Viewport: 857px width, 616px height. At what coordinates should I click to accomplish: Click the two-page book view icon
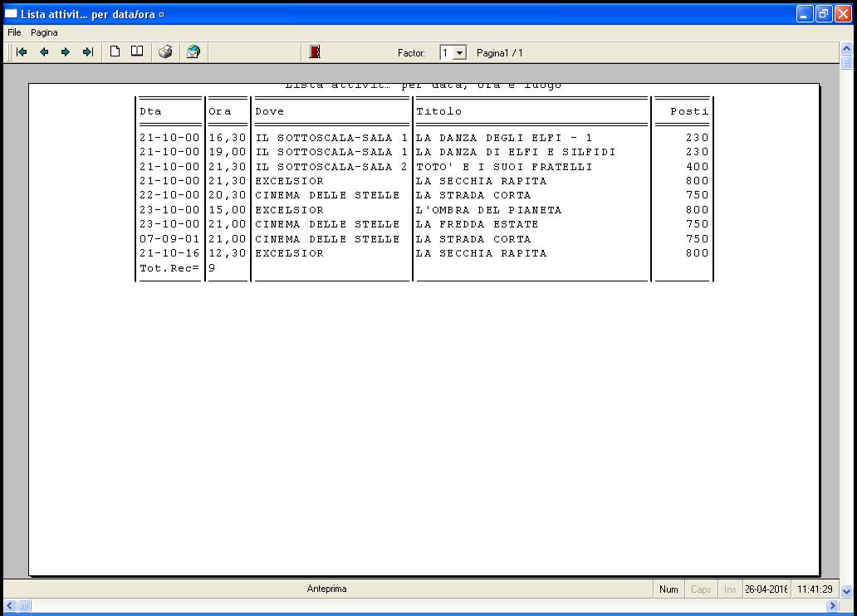click(137, 52)
